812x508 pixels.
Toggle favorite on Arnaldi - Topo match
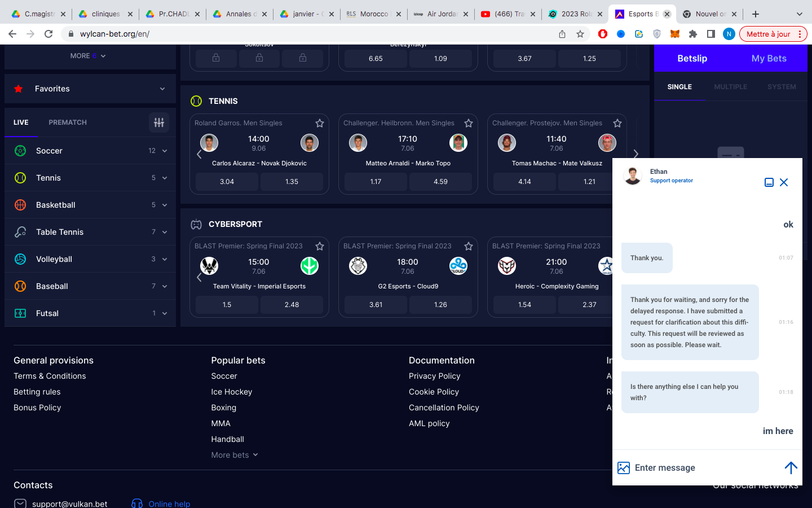click(469, 123)
